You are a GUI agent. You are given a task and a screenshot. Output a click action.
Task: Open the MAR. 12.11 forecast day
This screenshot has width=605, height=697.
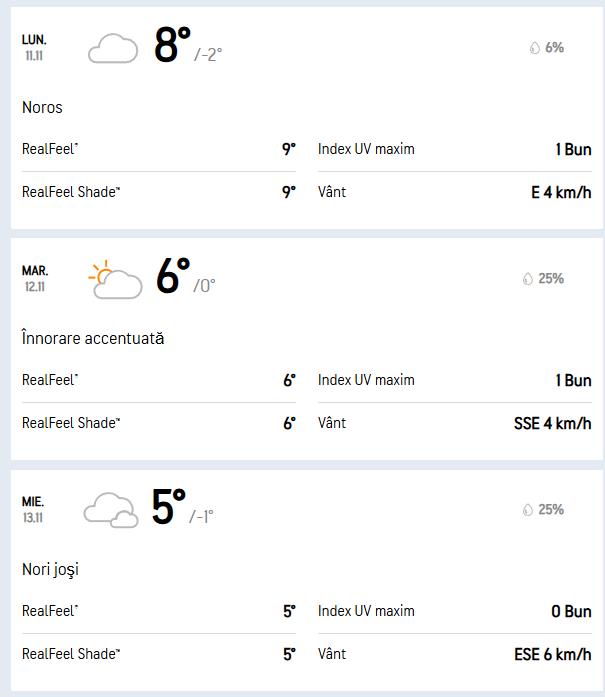(35, 278)
